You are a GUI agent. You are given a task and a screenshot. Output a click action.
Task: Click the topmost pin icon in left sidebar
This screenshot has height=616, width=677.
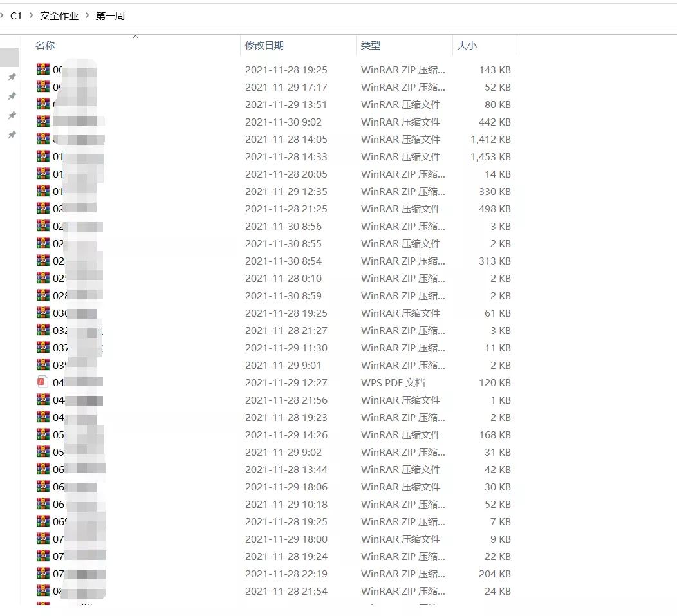click(x=12, y=77)
